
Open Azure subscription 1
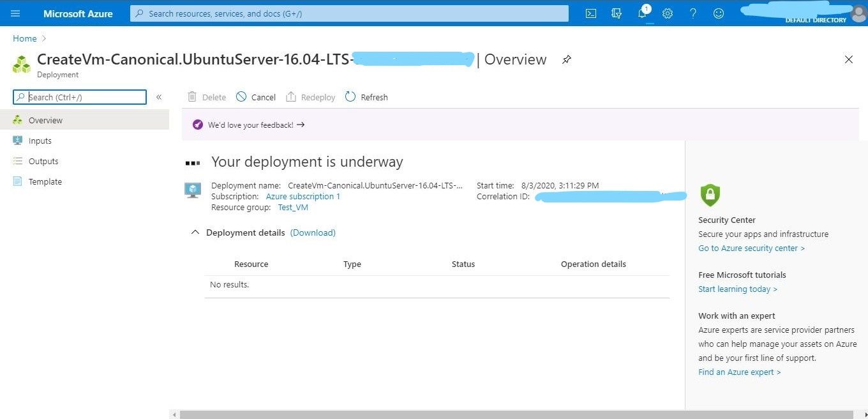[303, 196]
